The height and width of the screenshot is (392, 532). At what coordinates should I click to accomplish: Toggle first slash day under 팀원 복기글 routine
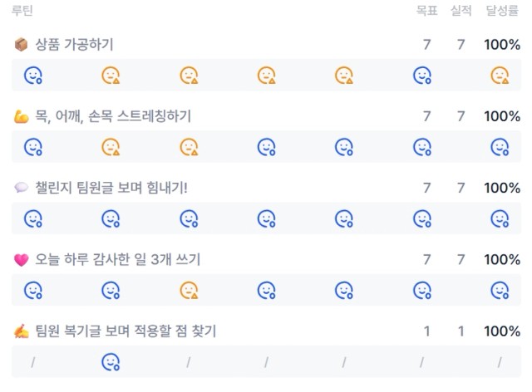33,362
